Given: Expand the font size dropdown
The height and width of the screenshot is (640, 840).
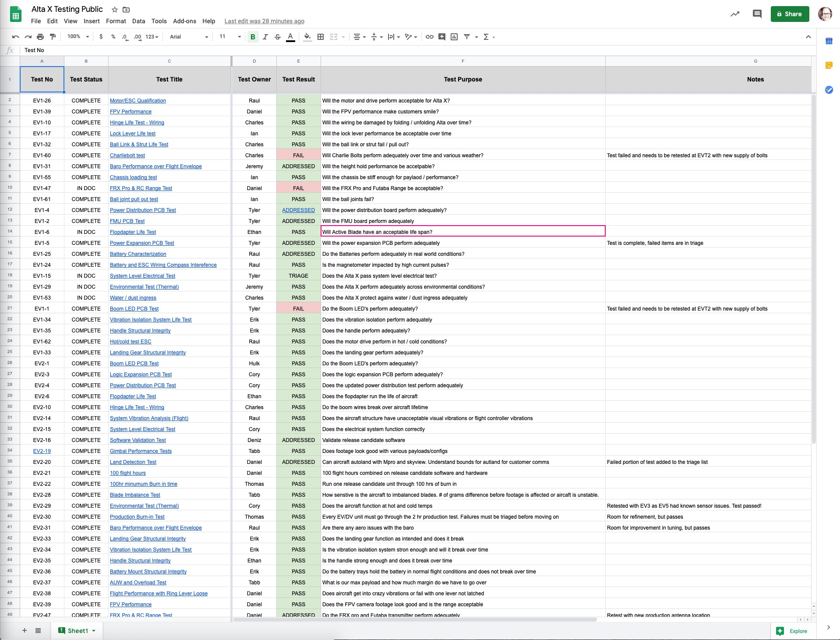Looking at the screenshot, I should tap(230, 37).
